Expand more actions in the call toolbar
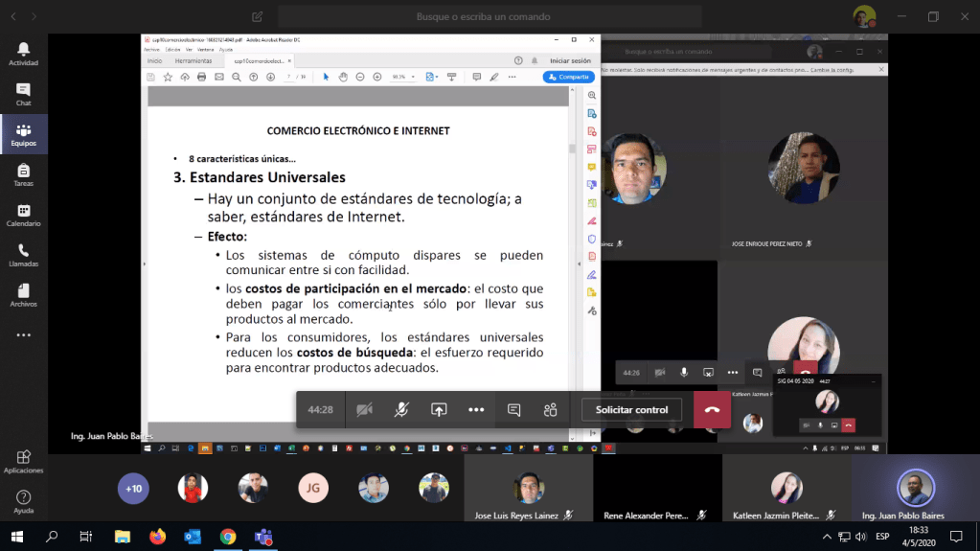 click(x=476, y=410)
